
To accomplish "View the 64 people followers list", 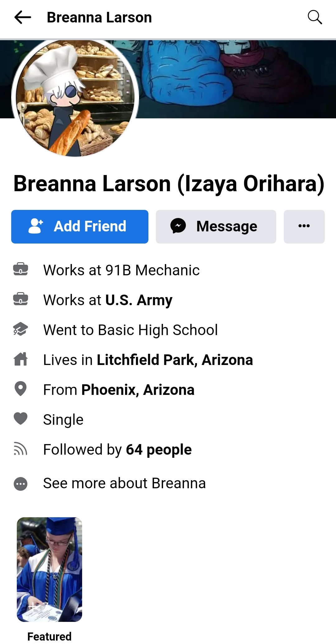I will 159,450.
